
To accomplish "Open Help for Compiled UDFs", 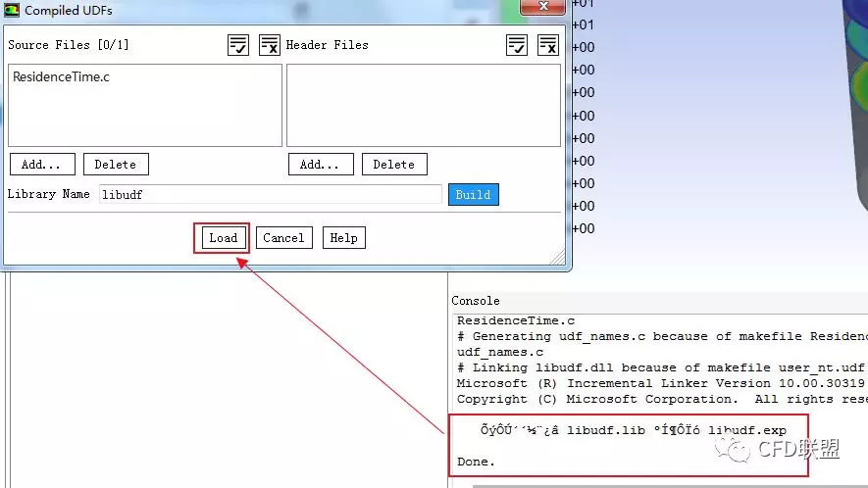I will pos(343,238).
